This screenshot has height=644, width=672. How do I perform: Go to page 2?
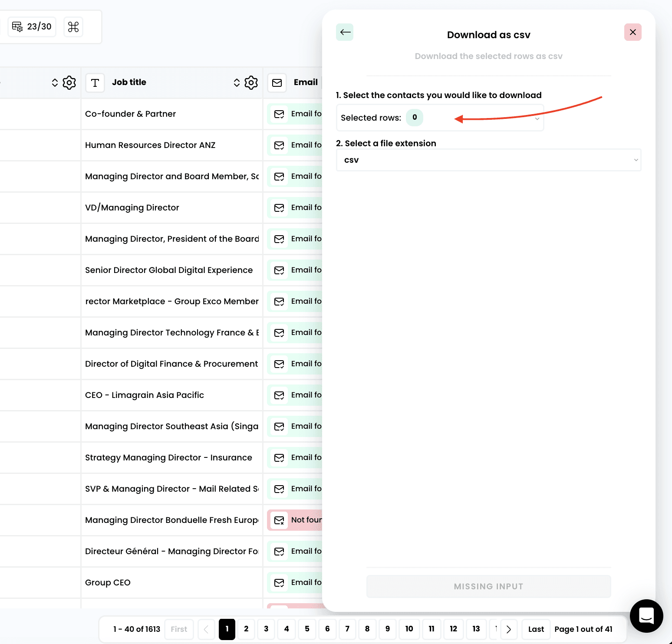point(246,629)
